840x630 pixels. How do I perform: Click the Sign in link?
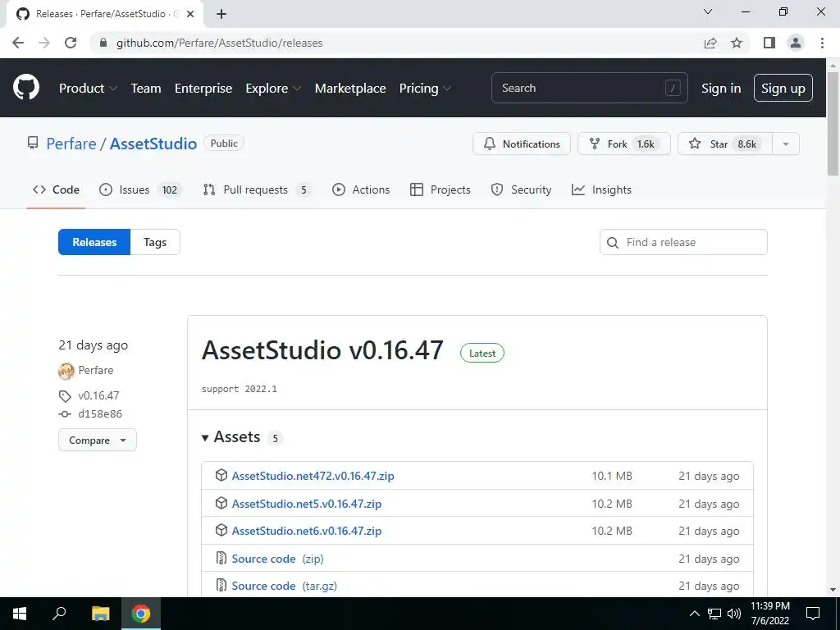(721, 89)
